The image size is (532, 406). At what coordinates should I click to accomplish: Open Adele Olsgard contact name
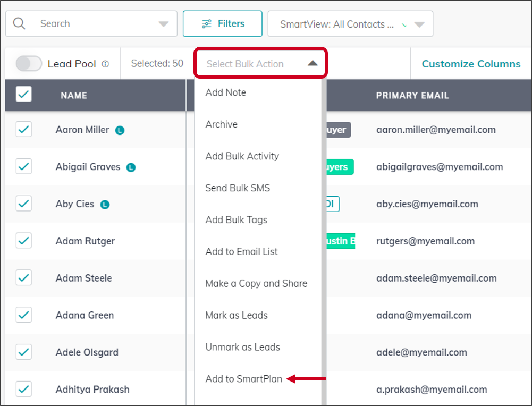[87, 352]
